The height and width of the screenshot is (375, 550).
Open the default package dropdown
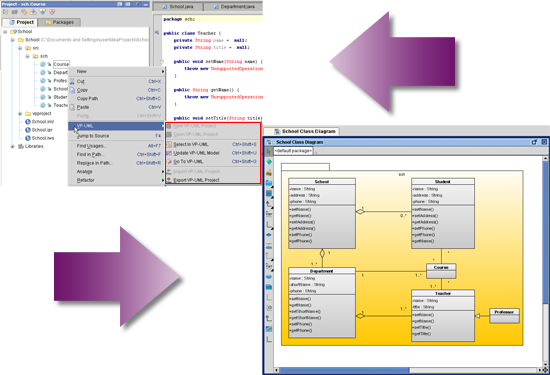coord(293,151)
